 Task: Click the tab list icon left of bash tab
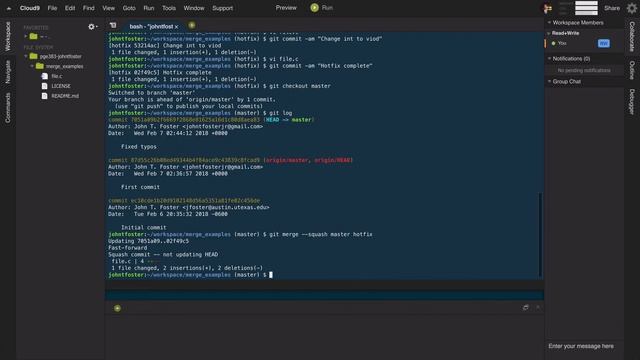pyautogui.click(x=113, y=25)
